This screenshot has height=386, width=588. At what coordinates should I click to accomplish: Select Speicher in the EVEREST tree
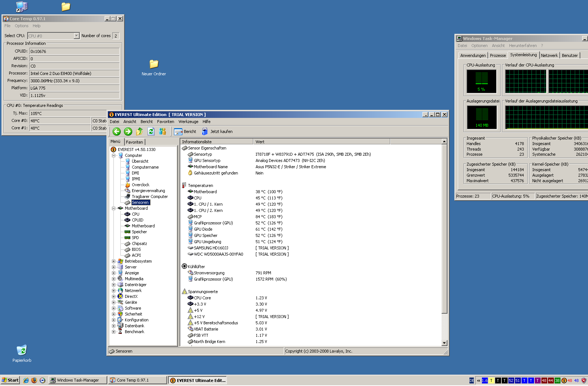139,232
